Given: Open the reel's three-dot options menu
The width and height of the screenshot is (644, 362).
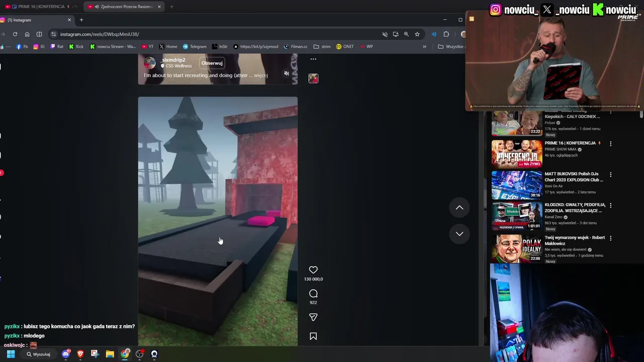Looking at the screenshot, I should click(313, 59).
